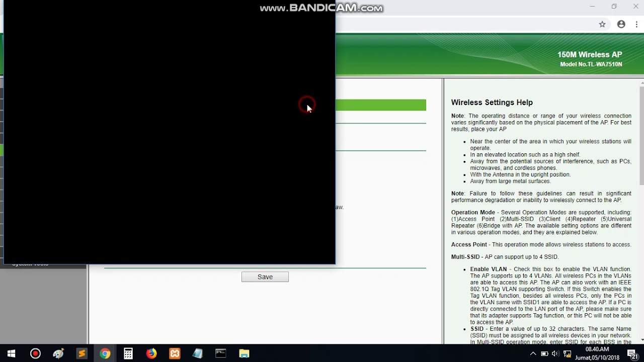Open Chrome's three-dot menu
Screen dimensions: 644x362
636,24
